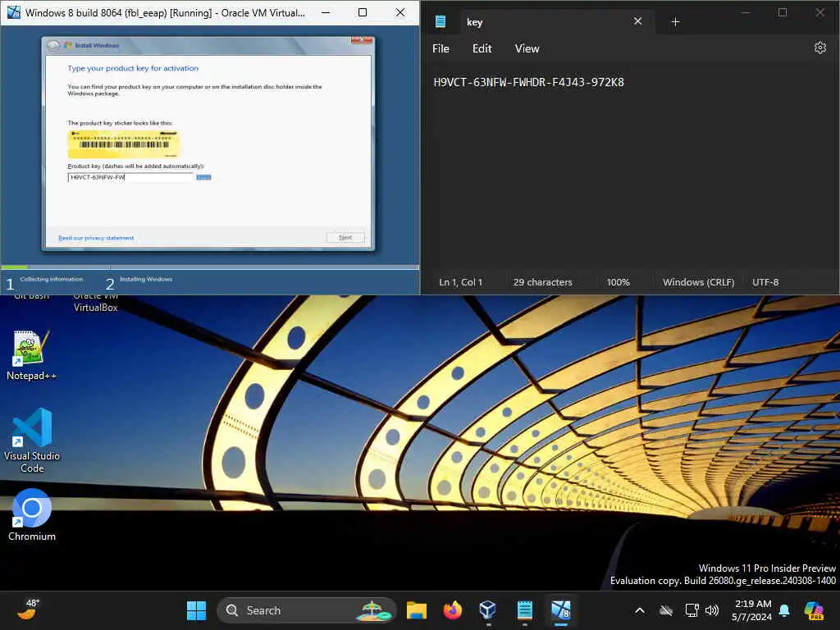Click the Next button in Install Windows
The height and width of the screenshot is (630, 840).
tap(345, 237)
